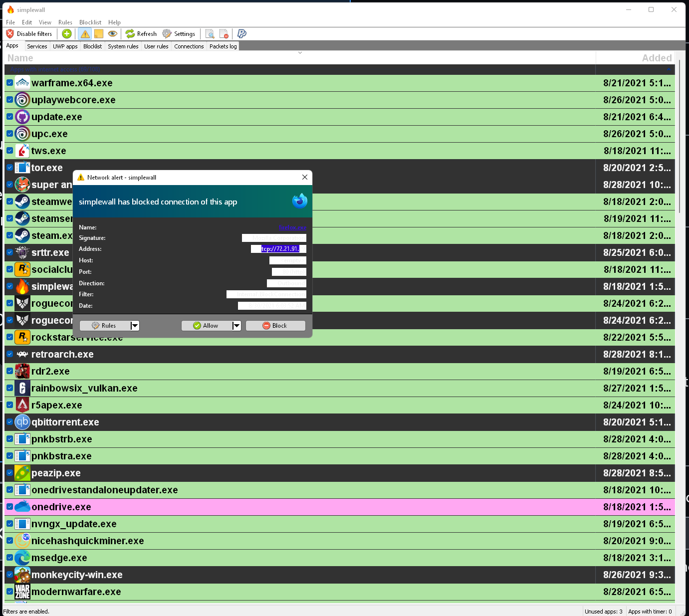Viewport: 689px width, 616px height.
Task: Open the Allow options dropdown arrow
Action: click(236, 325)
